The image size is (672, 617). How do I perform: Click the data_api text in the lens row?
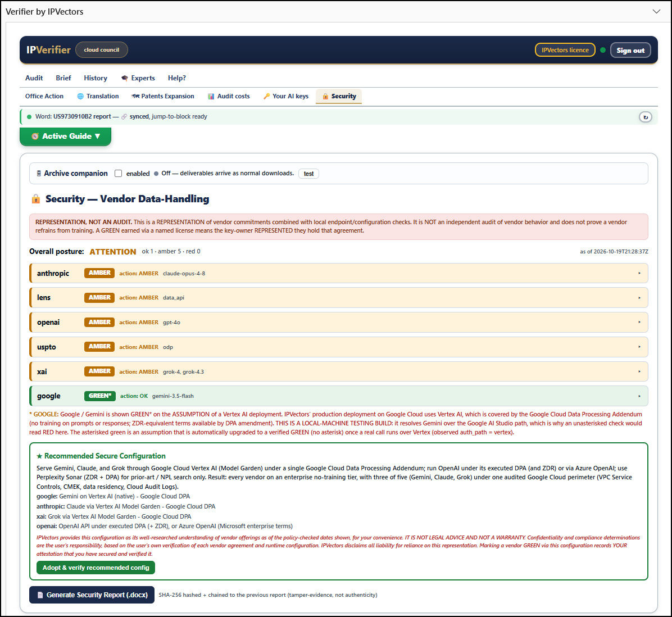[174, 298]
